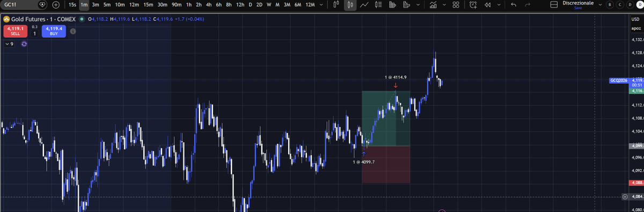Select the 12m timeframe
This screenshot has height=212, width=644.
tap(134, 5)
